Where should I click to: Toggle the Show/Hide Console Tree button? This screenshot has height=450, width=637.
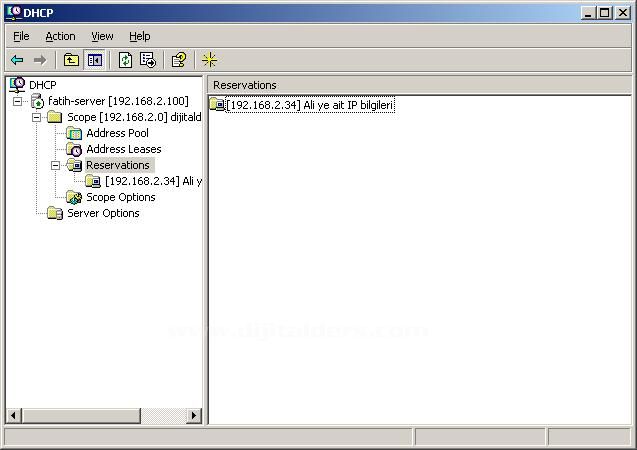tap(95, 60)
